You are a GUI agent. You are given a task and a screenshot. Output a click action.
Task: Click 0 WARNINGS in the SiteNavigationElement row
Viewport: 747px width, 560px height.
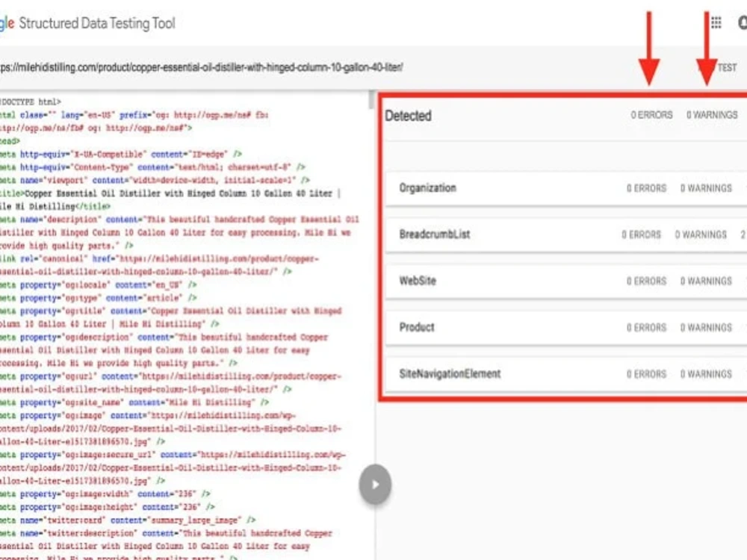pos(706,374)
